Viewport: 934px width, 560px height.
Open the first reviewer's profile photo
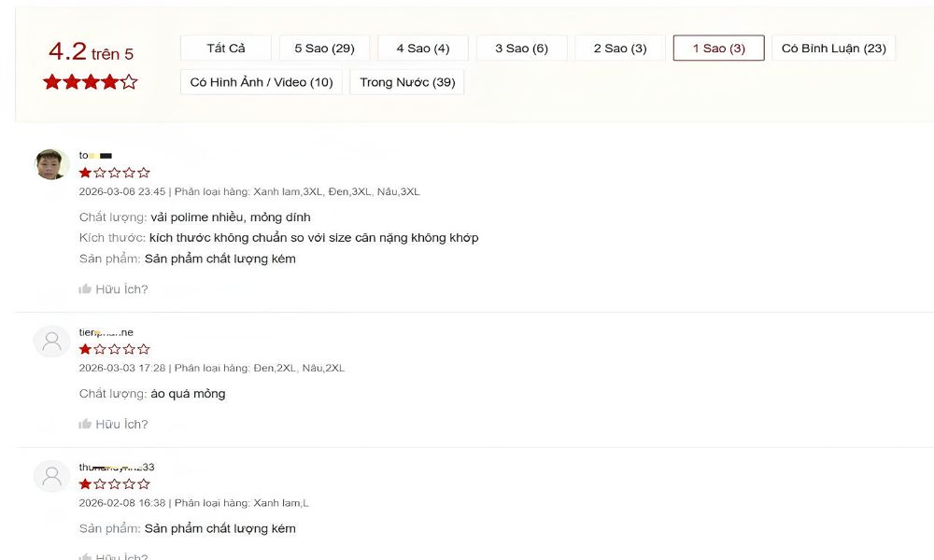(x=52, y=164)
